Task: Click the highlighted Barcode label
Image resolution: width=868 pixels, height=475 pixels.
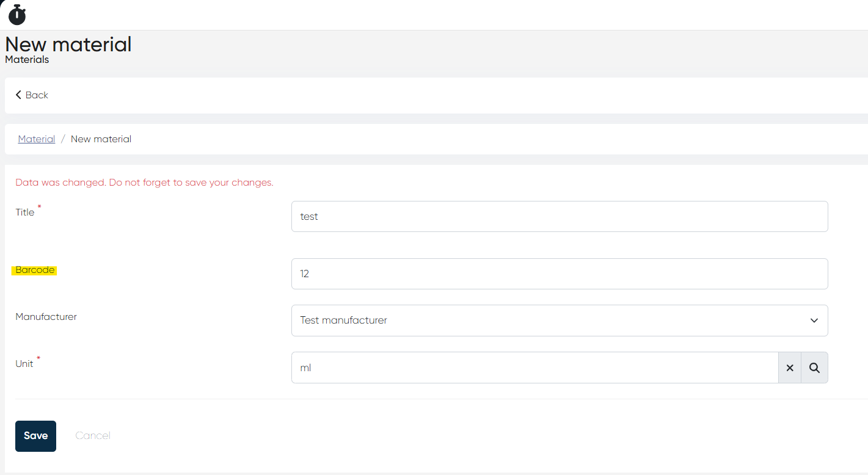Action: click(35, 270)
